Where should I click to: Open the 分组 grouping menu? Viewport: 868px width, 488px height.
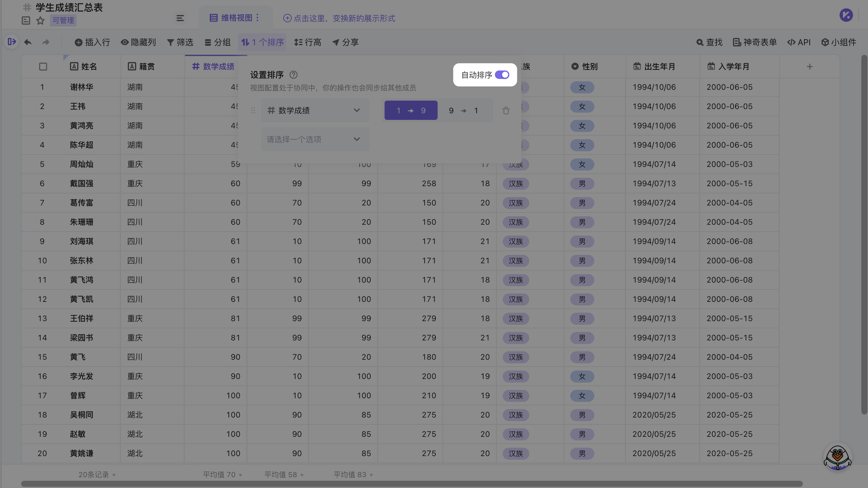[218, 42]
